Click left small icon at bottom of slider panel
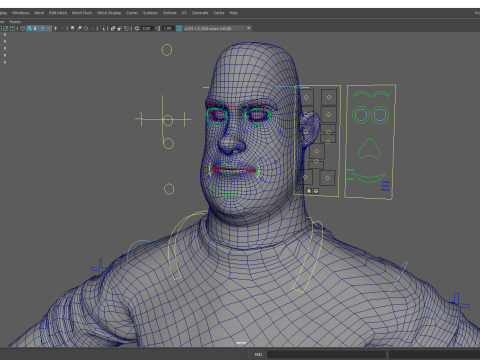Viewport: 480px width, 360px height. [x=309, y=191]
